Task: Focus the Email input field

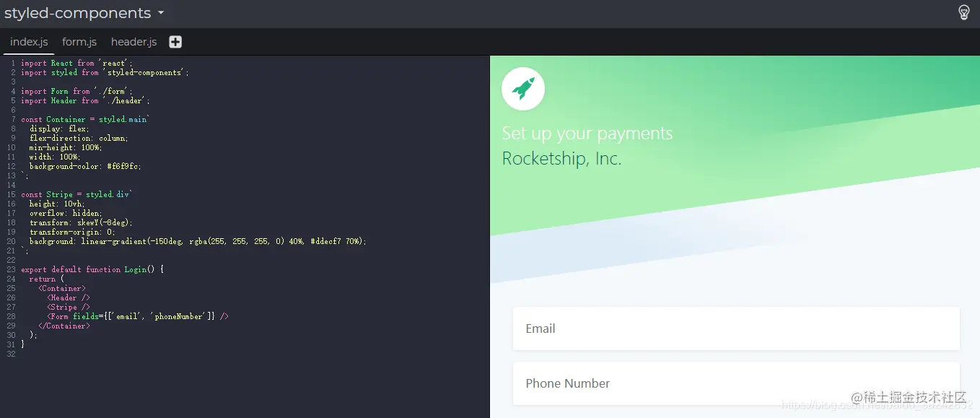Action: 736,328
